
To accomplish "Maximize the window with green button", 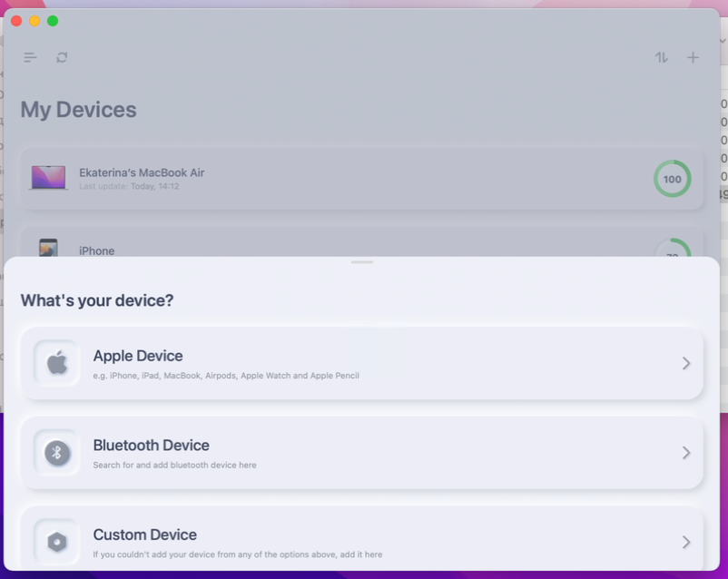I will [x=53, y=21].
